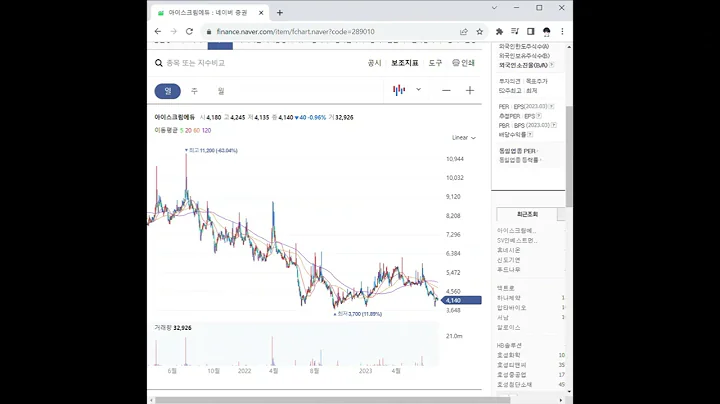Open the 도구 tools menu

click(435, 63)
